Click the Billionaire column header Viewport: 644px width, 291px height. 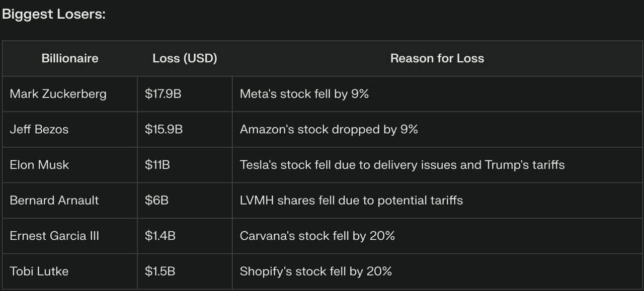pyautogui.click(x=70, y=58)
